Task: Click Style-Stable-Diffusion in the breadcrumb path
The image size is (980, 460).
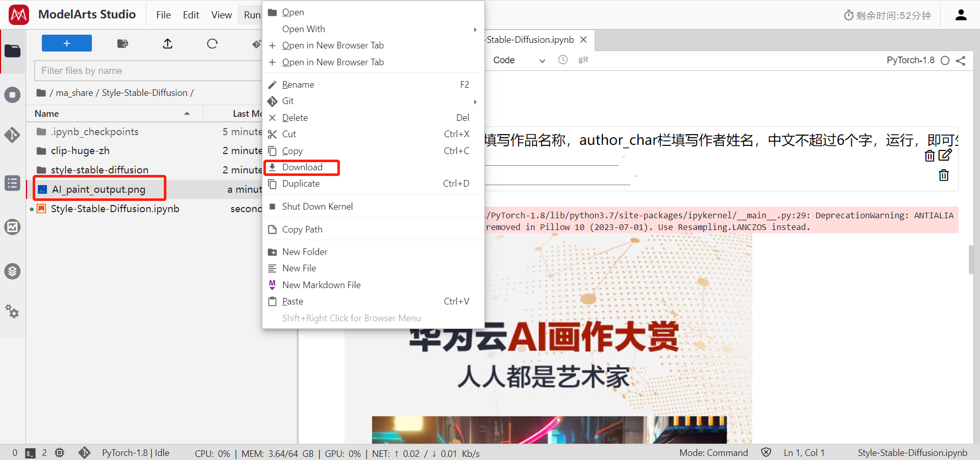Action: (x=144, y=93)
